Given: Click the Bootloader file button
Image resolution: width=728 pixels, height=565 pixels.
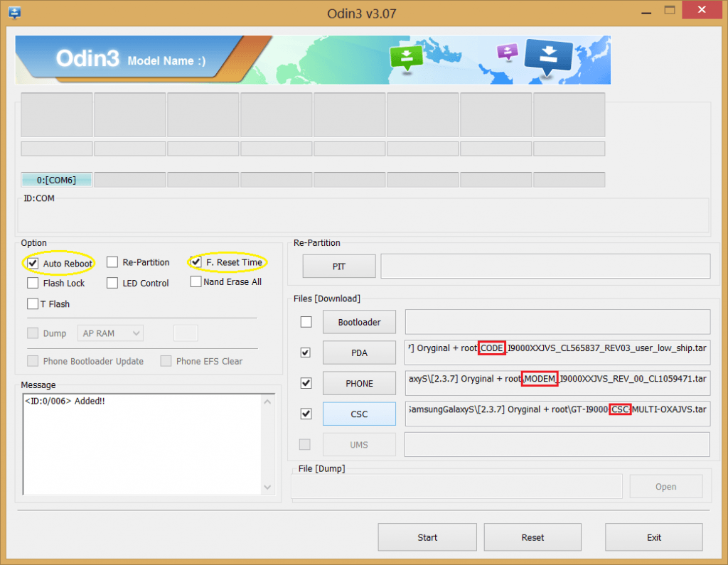Looking at the screenshot, I should pyautogui.click(x=359, y=322).
